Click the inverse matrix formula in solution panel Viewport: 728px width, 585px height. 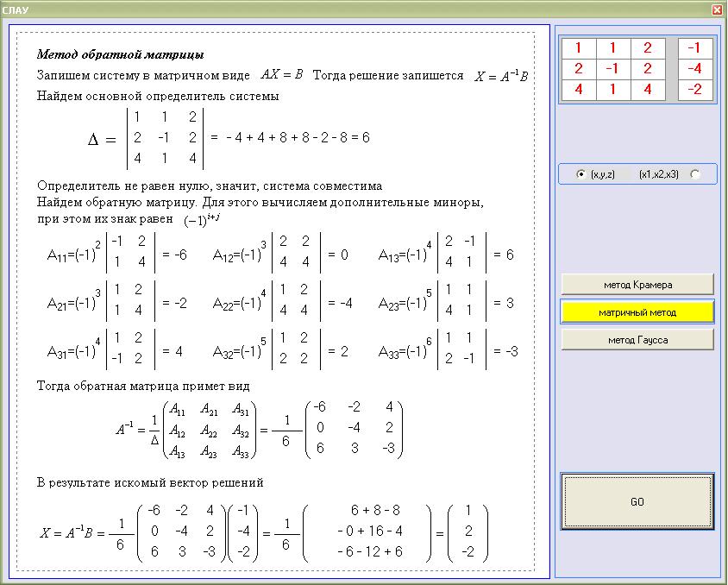[259, 429]
